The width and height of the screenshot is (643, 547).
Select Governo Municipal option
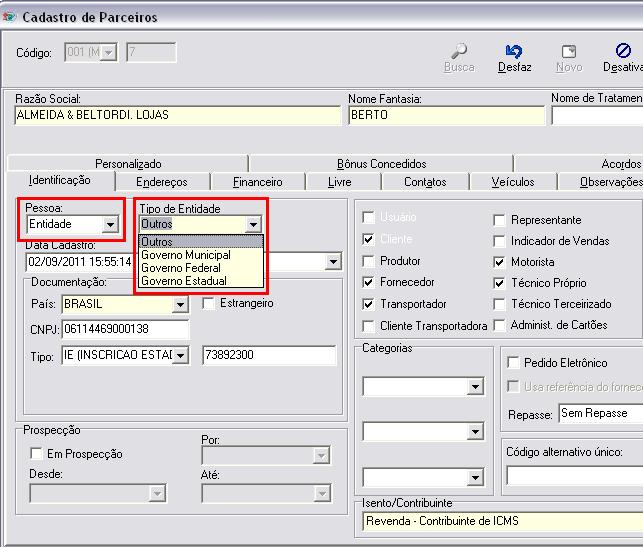(x=201, y=255)
